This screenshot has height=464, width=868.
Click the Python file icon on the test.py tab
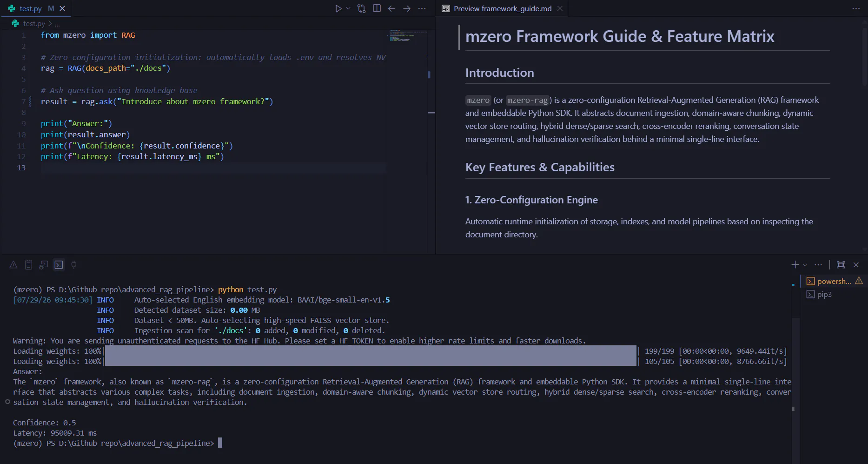click(x=12, y=8)
